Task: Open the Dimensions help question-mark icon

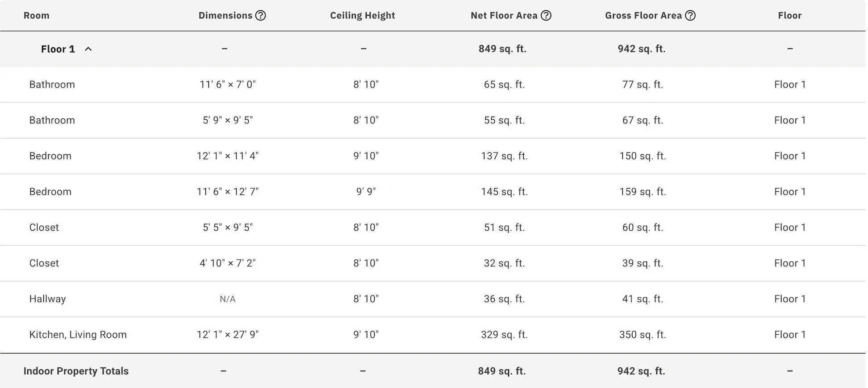Action: point(261,16)
